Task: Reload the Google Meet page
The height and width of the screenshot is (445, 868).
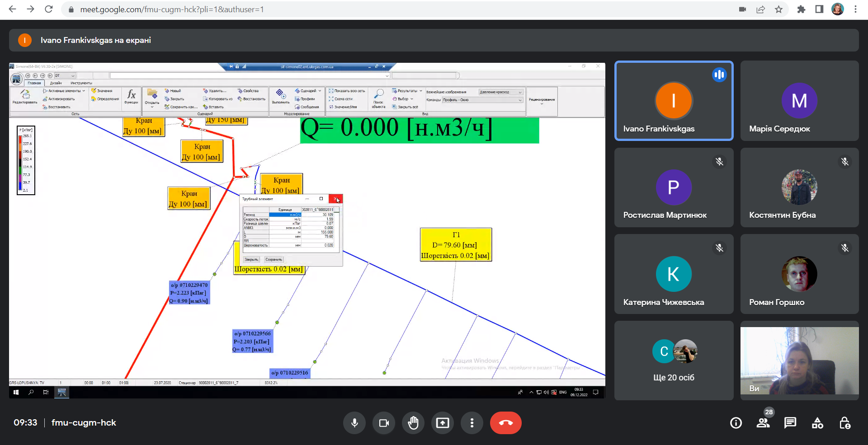Action: point(49,9)
